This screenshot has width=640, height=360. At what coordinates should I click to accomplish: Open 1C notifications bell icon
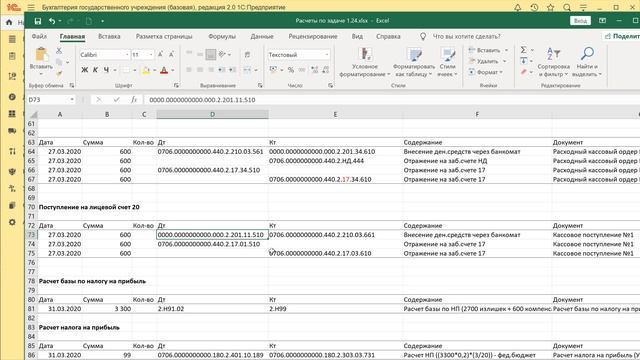coord(518,7)
